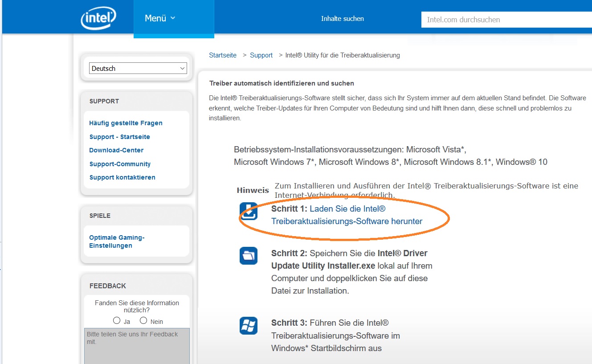Click the folder icon beside Schritt 2
The height and width of the screenshot is (364, 592).
249,256
